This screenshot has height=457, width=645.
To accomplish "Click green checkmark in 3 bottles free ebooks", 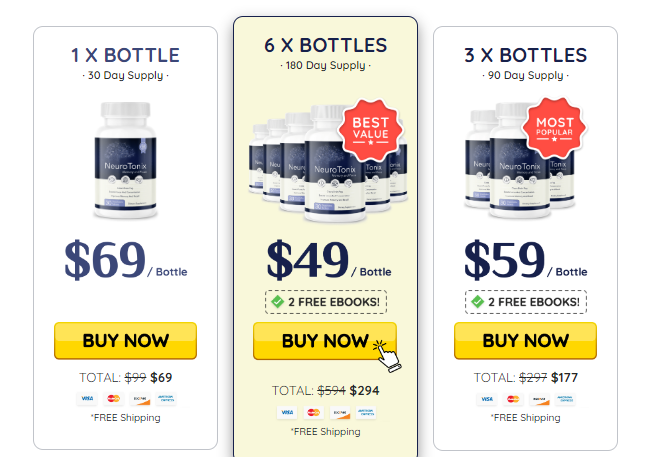I will click(x=479, y=302).
